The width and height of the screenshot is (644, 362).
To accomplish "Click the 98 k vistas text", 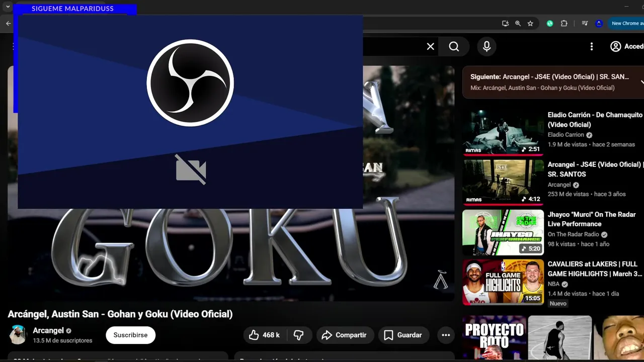I will point(561,244).
